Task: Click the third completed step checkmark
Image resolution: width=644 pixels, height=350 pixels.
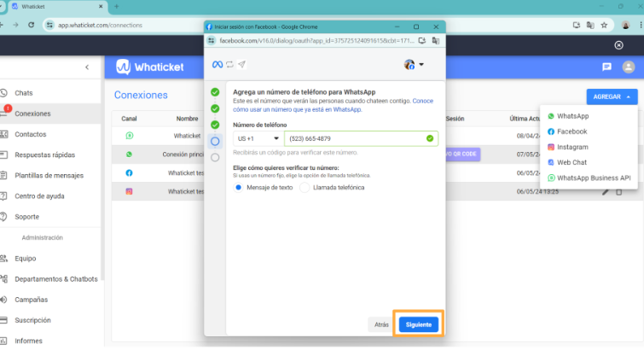Action: [215, 125]
